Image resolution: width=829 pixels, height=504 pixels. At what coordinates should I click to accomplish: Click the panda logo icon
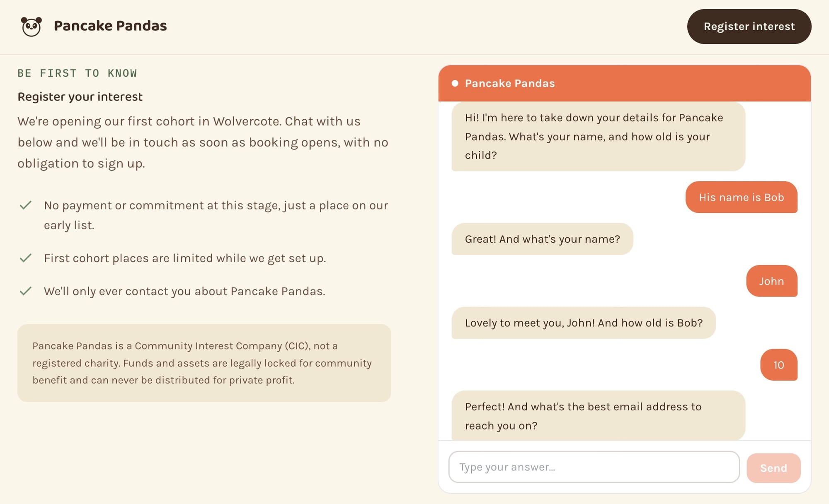point(32,27)
